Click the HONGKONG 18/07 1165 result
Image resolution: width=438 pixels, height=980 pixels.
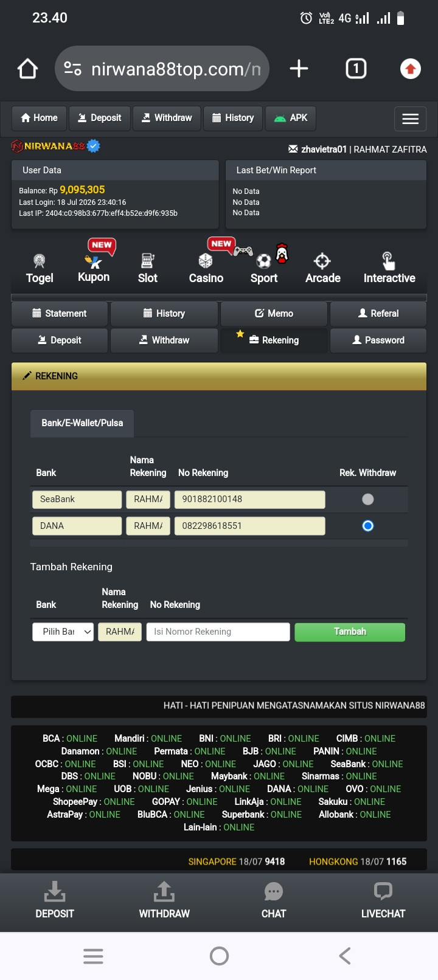point(358,861)
